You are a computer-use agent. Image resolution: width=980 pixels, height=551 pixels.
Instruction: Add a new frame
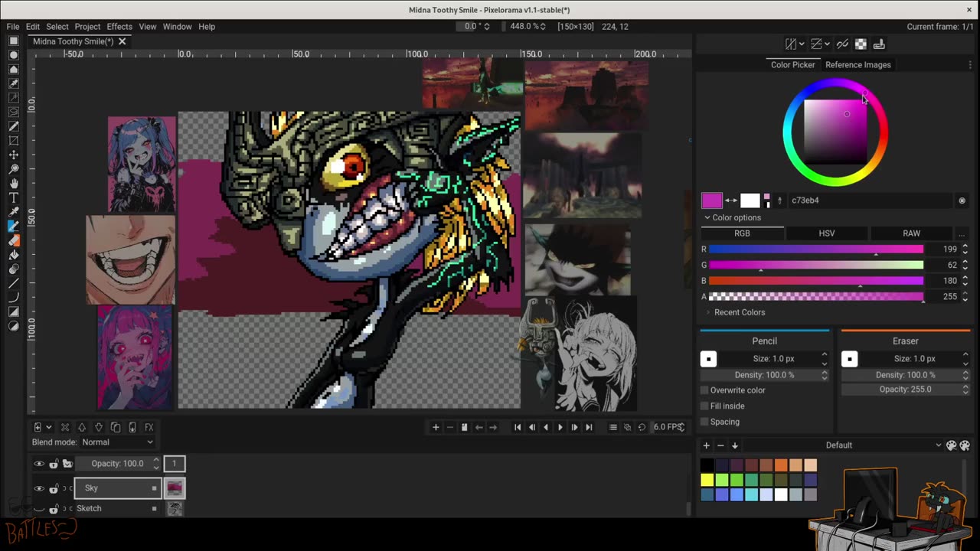pos(436,427)
